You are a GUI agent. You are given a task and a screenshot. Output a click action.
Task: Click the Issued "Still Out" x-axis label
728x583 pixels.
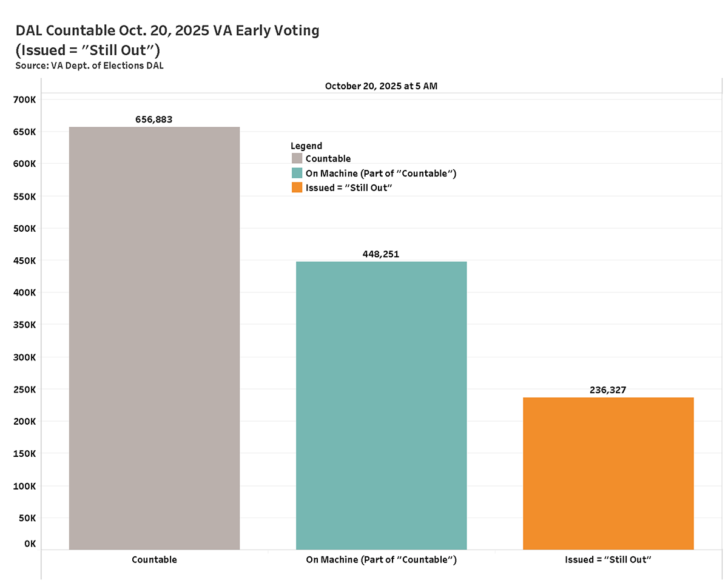pyautogui.click(x=608, y=559)
